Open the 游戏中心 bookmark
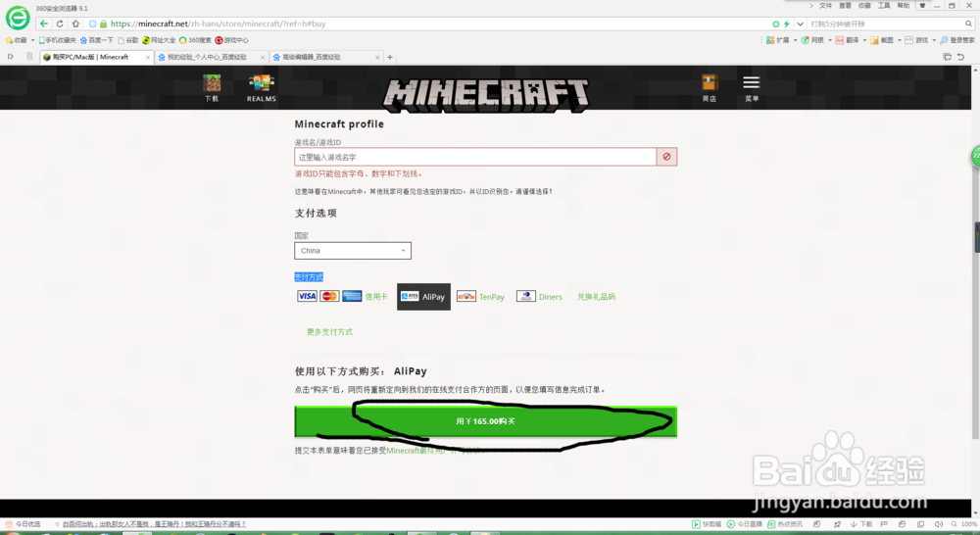Image resolution: width=980 pixels, height=535 pixels. pos(232,40)
